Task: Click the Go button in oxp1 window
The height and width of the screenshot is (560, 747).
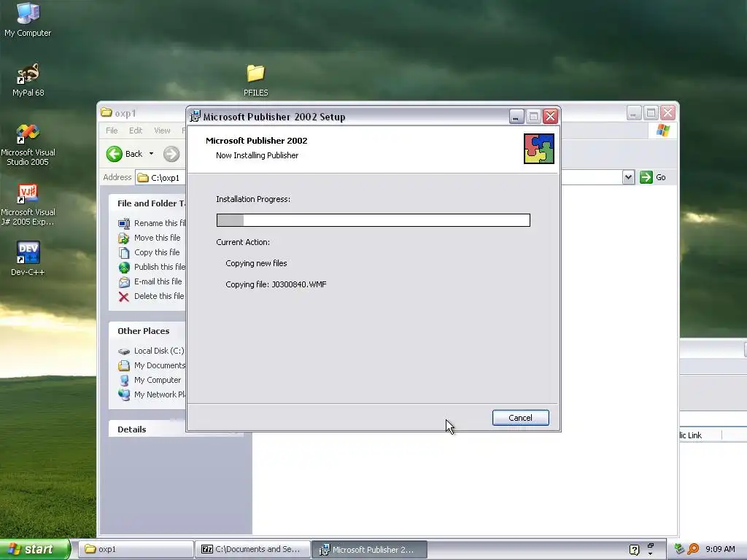Action: (x=653, y=177)
